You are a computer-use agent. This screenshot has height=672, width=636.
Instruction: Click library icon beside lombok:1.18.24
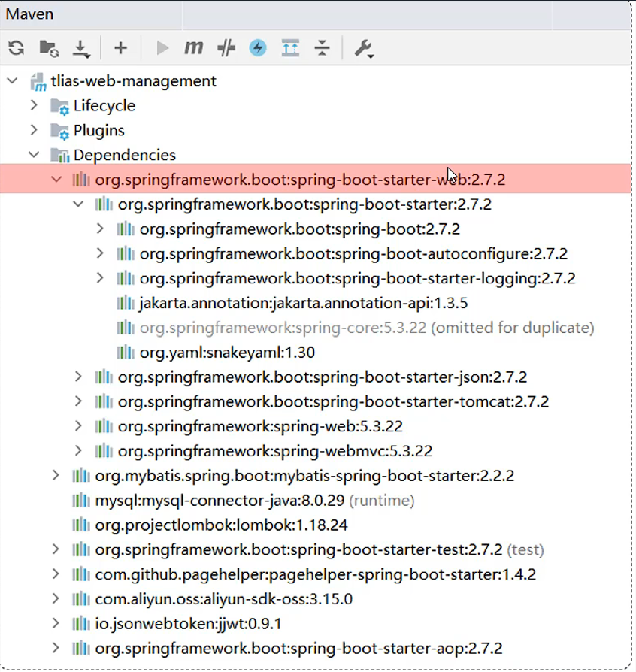tap(81, 525)
